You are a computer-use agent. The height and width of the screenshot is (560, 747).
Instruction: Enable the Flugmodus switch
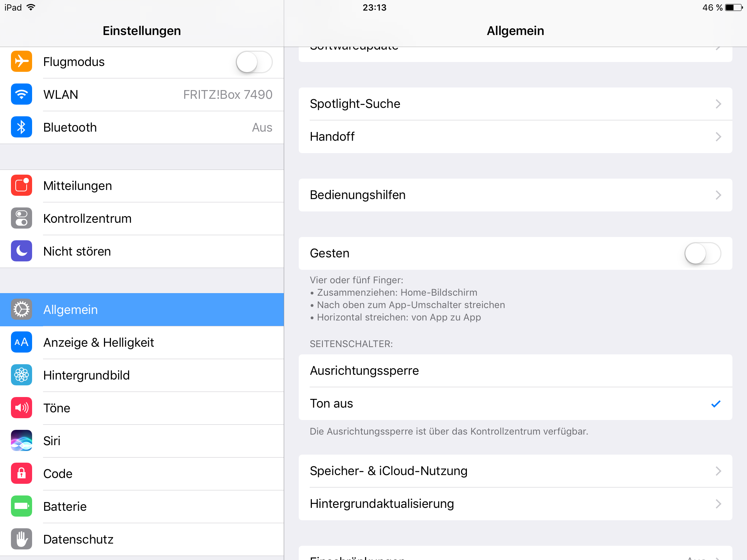pyautogui.click(x=254, y=62)
